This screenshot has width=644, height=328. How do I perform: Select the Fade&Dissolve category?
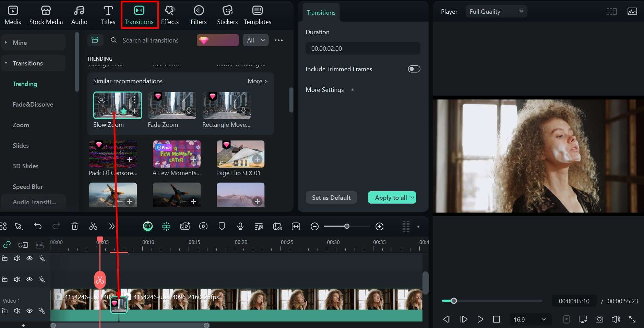pos(33,104)
